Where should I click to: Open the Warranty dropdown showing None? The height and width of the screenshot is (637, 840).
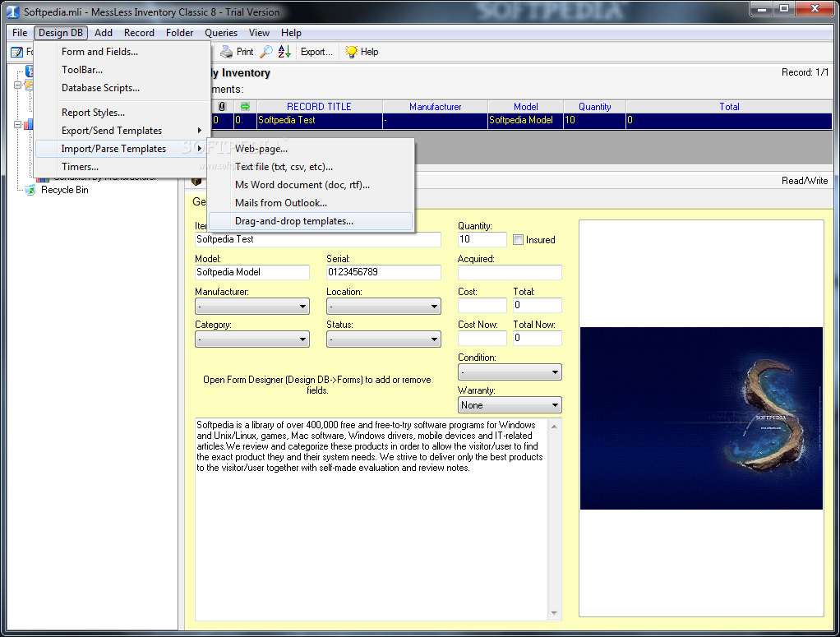510,405
